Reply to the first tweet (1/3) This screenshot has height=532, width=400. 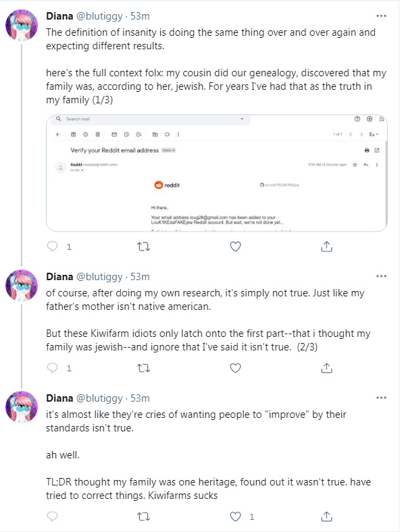pyautogui.click(x=52, y=246)
